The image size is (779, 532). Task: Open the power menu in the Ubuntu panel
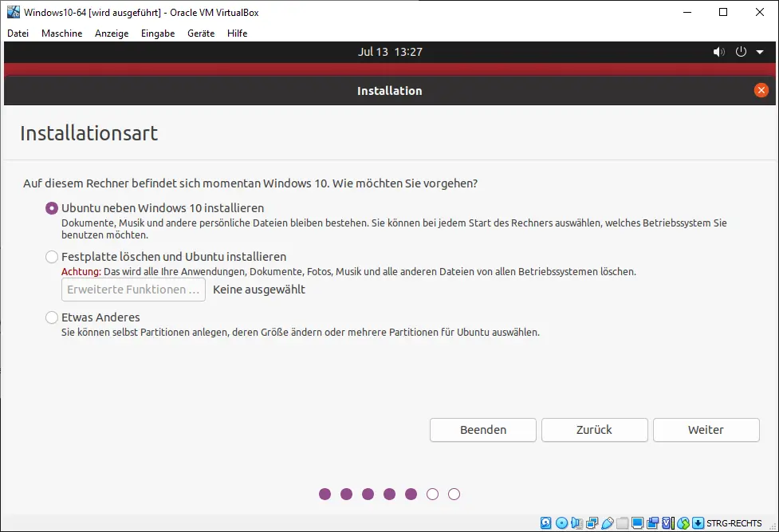click(x=741, y=51)
